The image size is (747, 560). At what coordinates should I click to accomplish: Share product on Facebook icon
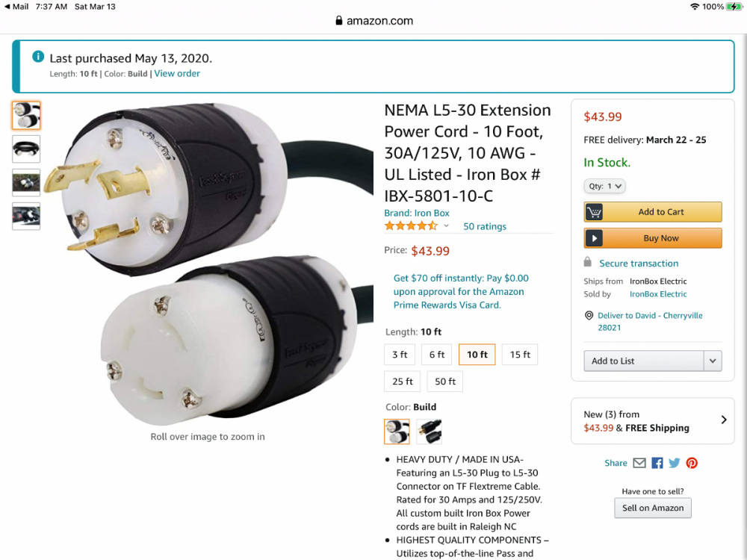[657, 463]
